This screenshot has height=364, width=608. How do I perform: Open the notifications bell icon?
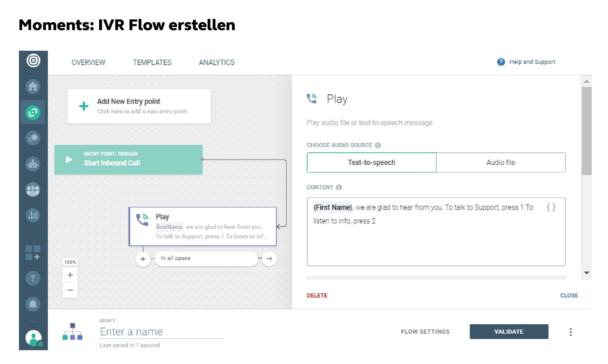[33, 304]
